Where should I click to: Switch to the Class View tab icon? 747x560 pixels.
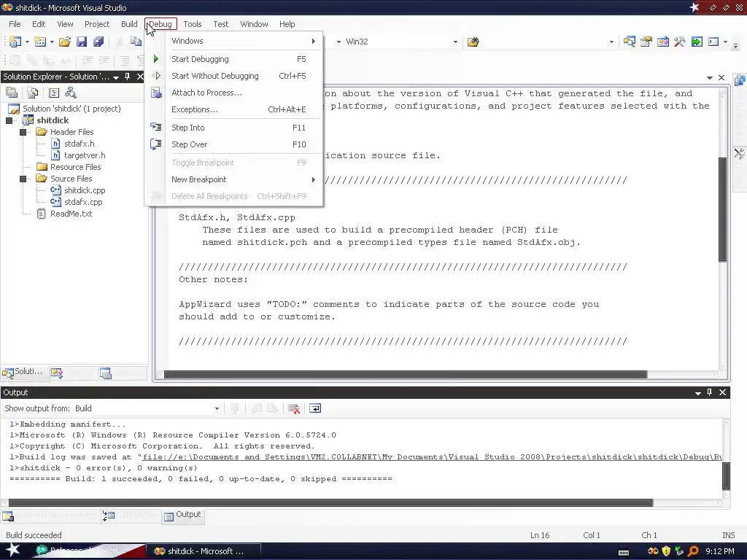[57, 373]
